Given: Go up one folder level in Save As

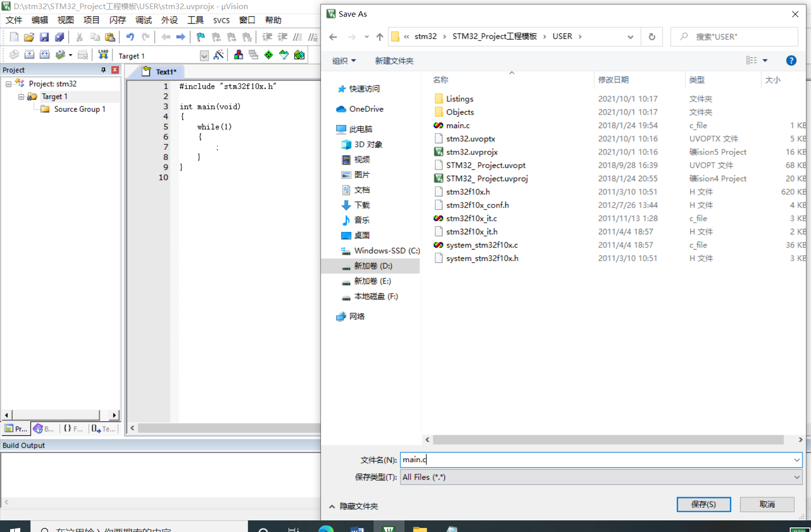Looking at the screenshot, I should pos(380,36).
